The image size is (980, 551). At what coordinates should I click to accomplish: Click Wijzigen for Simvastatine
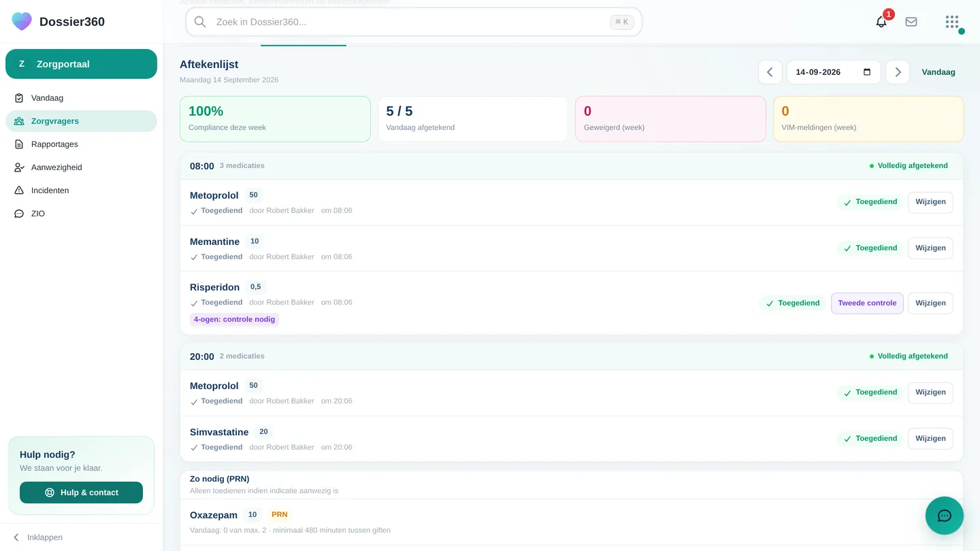[x=930, y=439]
